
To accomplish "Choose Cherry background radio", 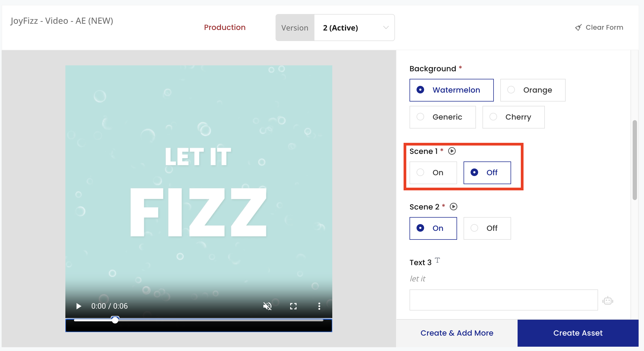I will click(513, 117).
